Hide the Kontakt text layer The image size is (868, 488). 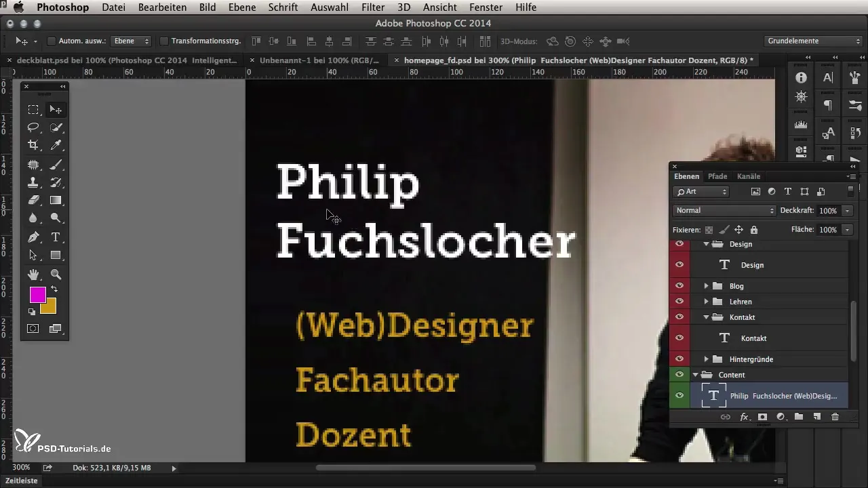tap(679, 338)
